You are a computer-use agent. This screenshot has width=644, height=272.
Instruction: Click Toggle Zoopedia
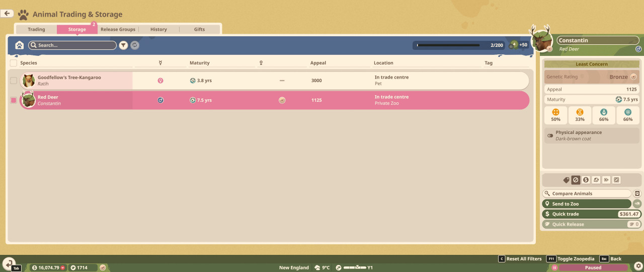571,259
